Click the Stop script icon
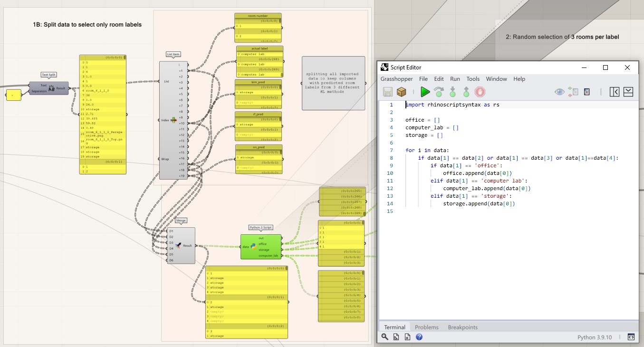The height and width of the screenshot is (347, 644). tap(480, 92)
